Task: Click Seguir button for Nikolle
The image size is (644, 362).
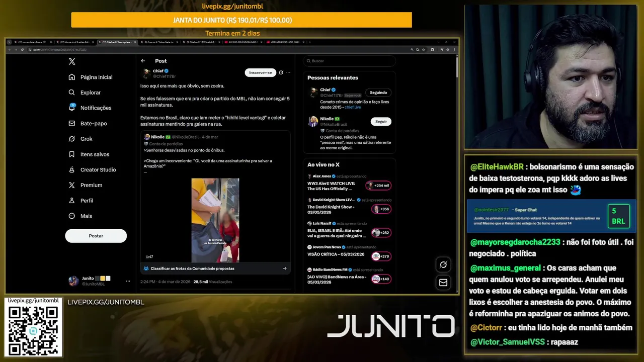Action: 381,121
